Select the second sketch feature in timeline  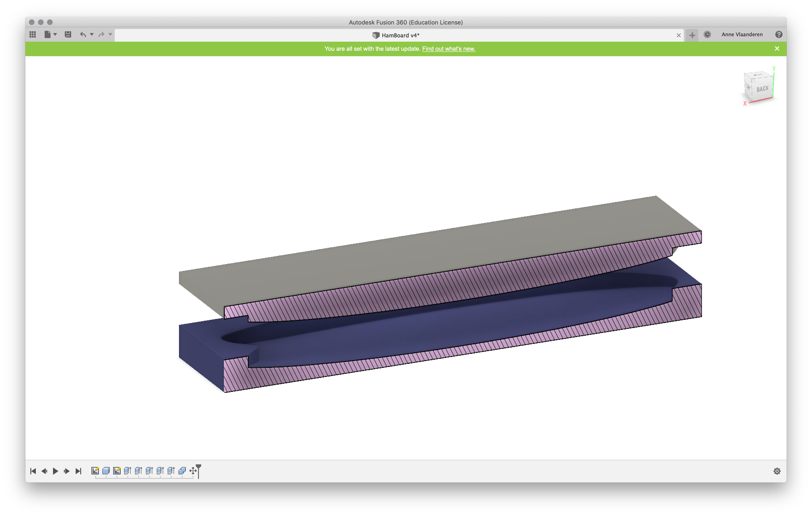click(x=117, y=470)
